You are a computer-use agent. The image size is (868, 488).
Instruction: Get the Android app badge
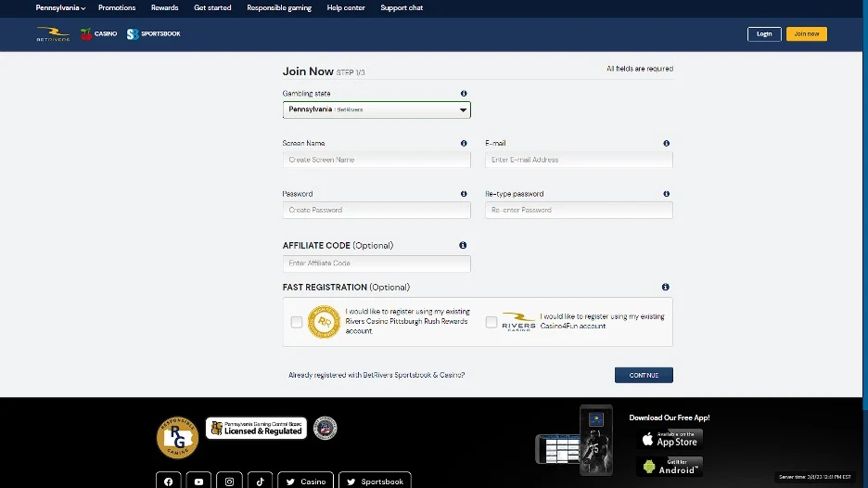(x=670, y=467)
